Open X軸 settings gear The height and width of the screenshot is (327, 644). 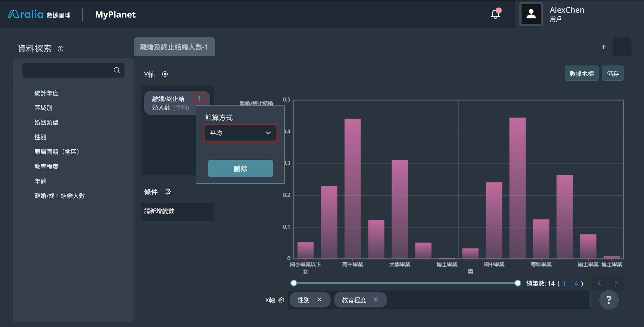coord(281,300)
